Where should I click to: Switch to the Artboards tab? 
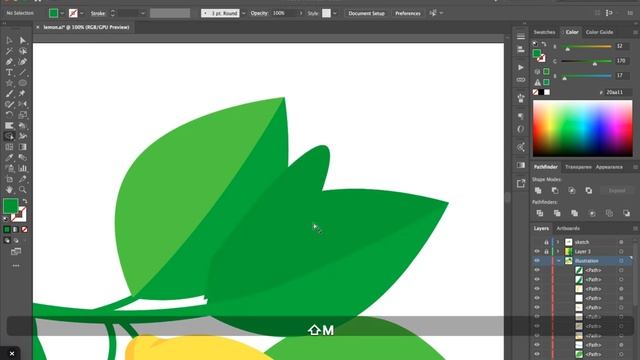[x=568, y=228]
